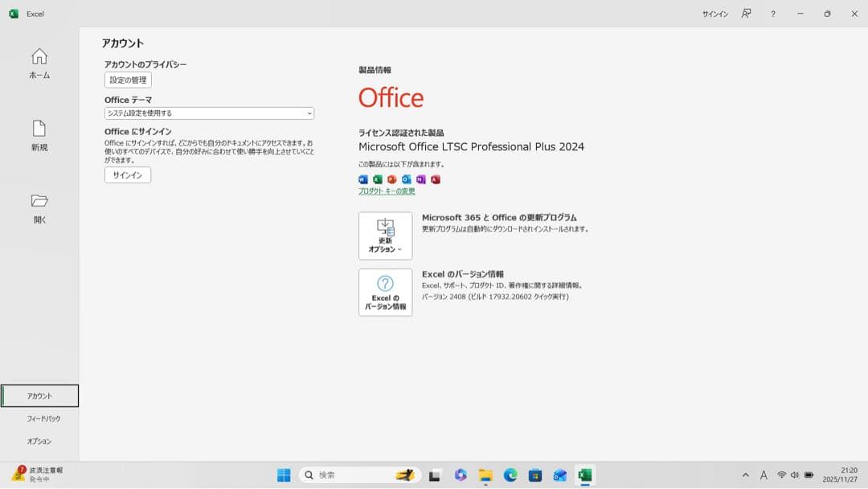
Task: Click the Excel のバージョン情報 icon
Action: [385, 292]
